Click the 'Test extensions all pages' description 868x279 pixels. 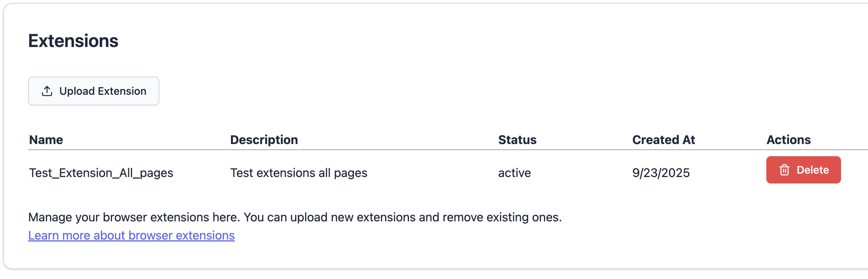[299, 173]
